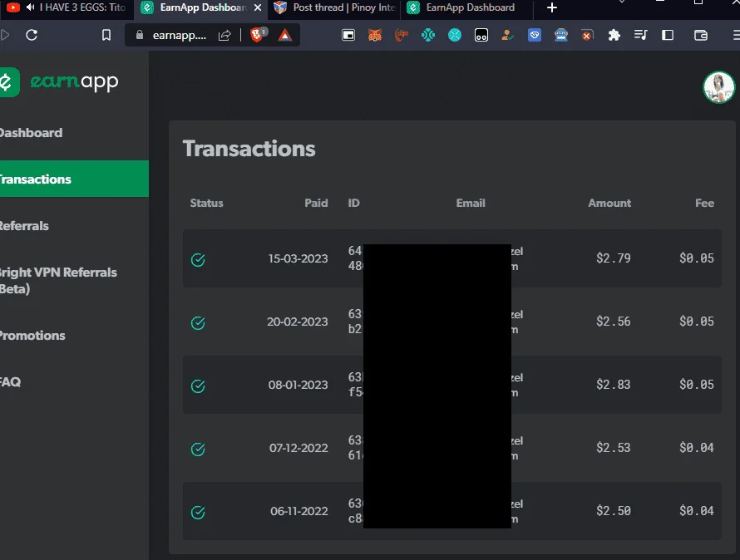Click the EarnApp logo
This screenshot has width=740, height=560.
pyautogui.click(x=59, y=82)
